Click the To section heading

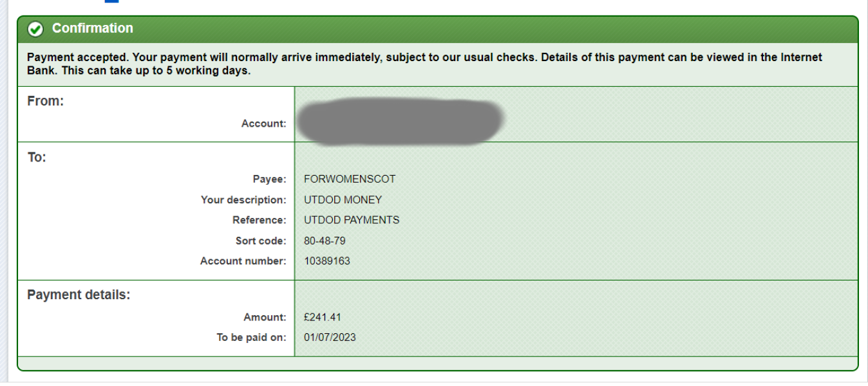37,158
